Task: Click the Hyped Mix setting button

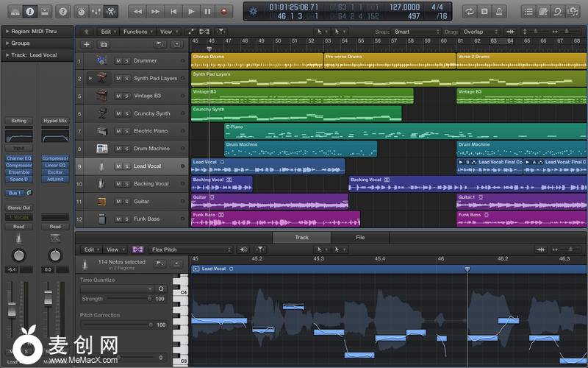Action: pos(55,121)
